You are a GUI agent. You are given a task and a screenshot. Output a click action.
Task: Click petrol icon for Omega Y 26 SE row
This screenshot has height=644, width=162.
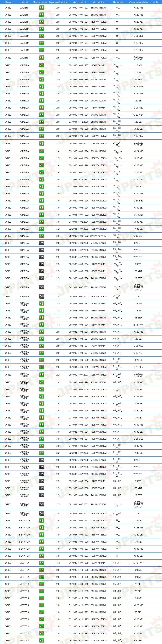pyautogui.click(x=41, y=172)
